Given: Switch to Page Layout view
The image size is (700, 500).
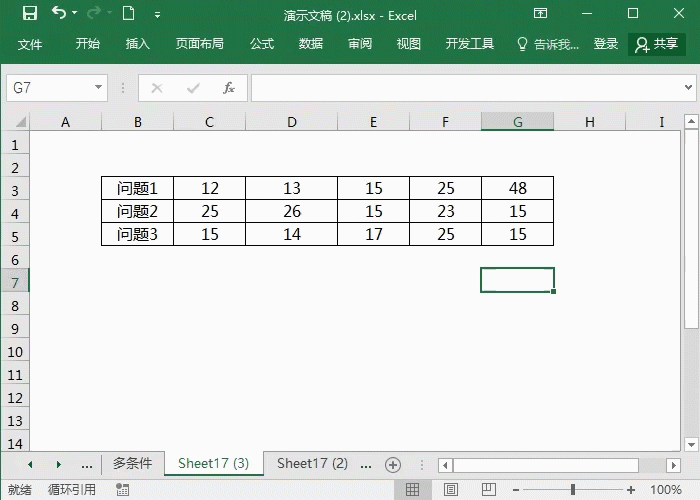Looking at the screenshot, I should (x=446, y=490).
